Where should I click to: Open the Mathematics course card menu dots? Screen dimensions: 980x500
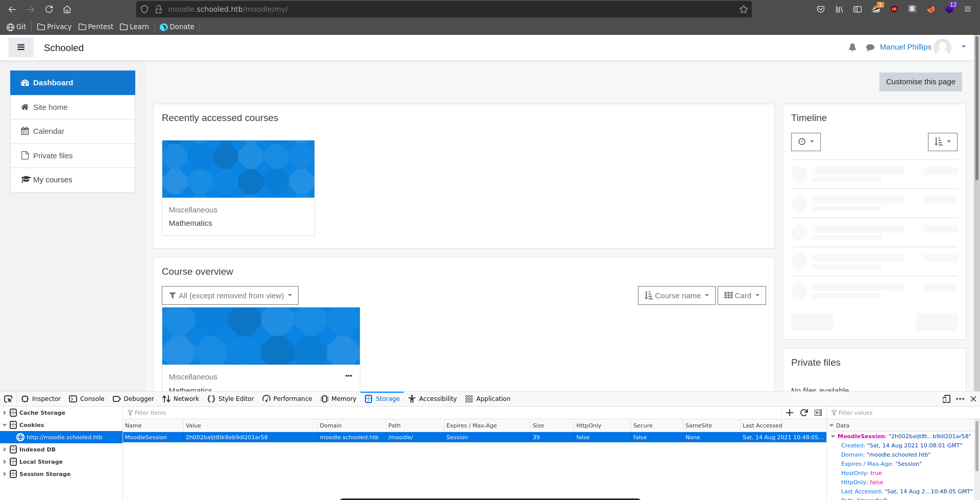click(349, 376)
